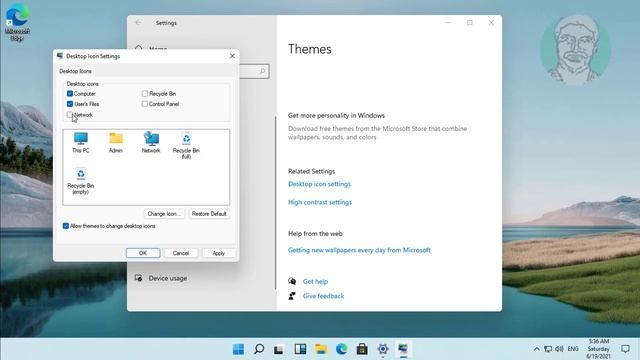Switch to Settings app on taskbar

[x=383, y=349]
